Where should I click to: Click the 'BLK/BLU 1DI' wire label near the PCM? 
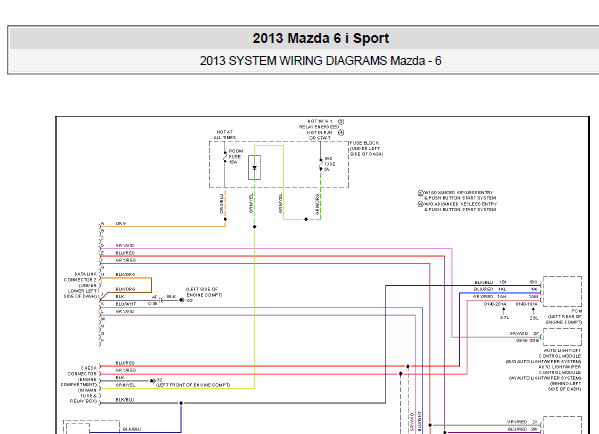point(491,282)
